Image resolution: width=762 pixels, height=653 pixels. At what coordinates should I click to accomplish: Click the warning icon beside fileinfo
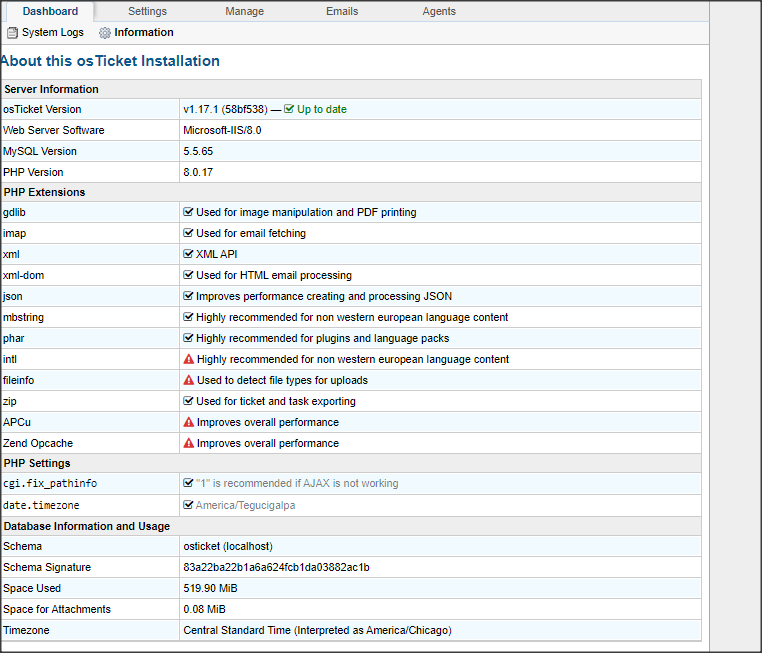(188, 380)
